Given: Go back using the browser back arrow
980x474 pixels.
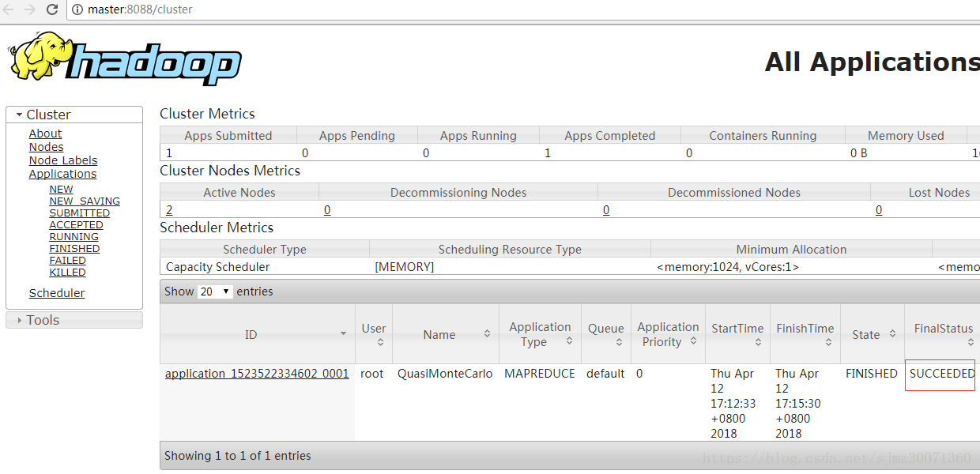Looking at the screenshot, I should tap(8, 9).
